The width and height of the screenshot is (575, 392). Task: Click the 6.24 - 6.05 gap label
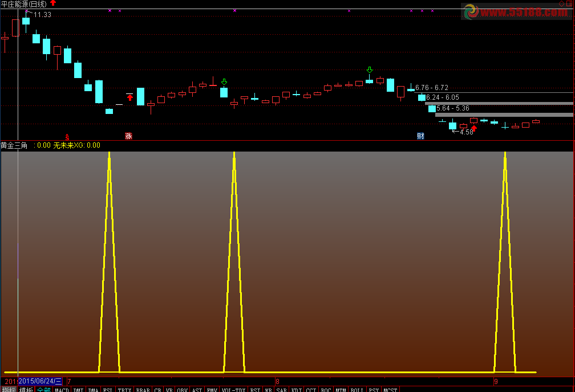[442, 97]
